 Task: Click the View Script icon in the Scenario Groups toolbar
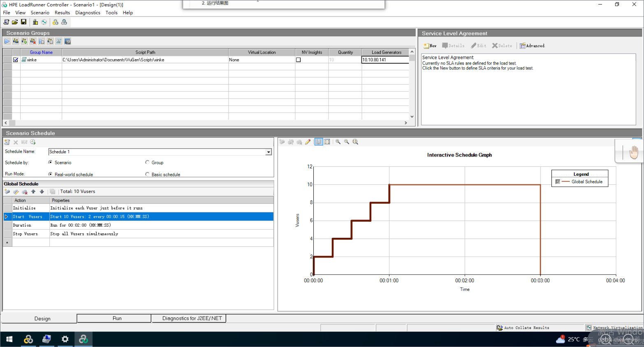pyautogui.click(x=59, y=41)
